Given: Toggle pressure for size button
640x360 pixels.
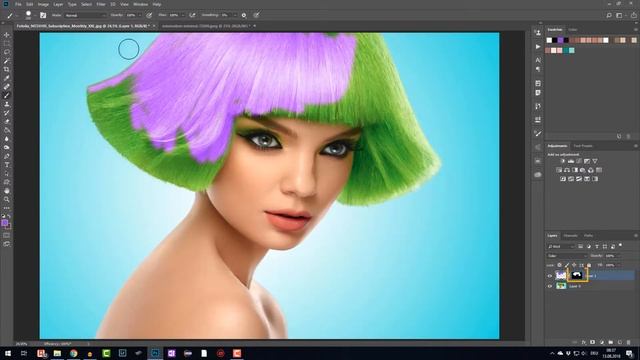Looking at the screenshot, I should pyautogui.click(x=256, y=15).
